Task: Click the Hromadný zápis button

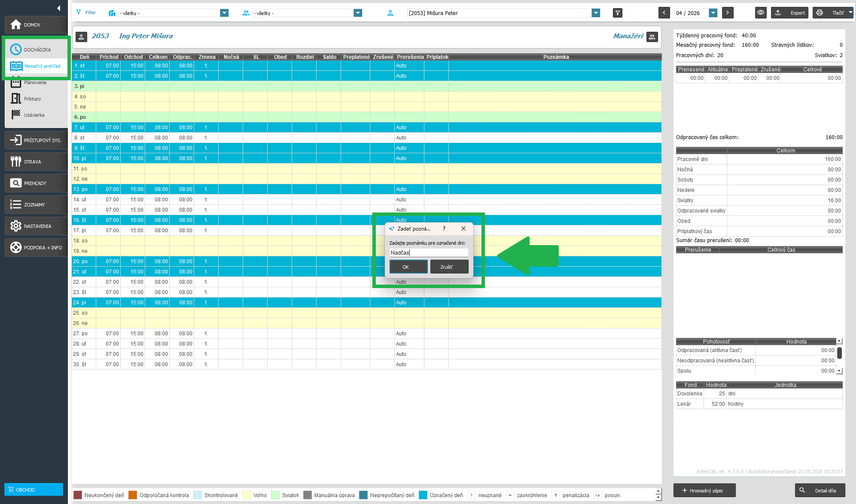Action: click(704, 490)
